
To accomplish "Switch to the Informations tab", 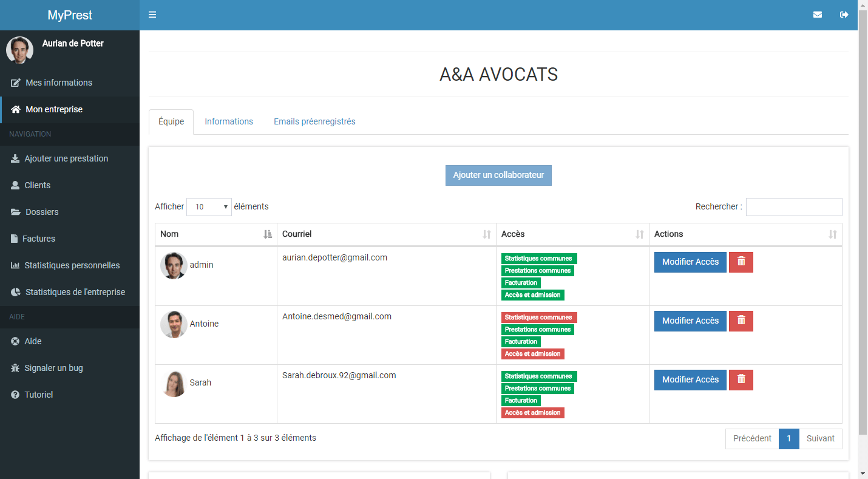I will point(229,121).
